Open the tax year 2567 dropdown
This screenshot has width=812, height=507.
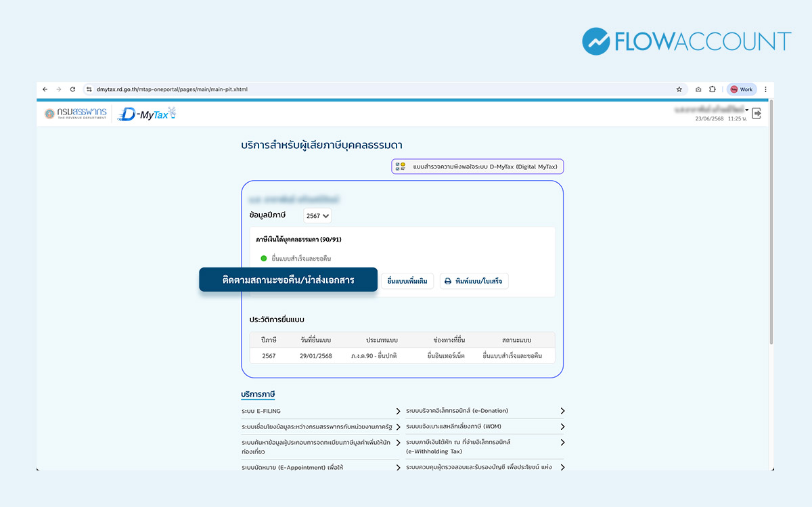point(317,216)
